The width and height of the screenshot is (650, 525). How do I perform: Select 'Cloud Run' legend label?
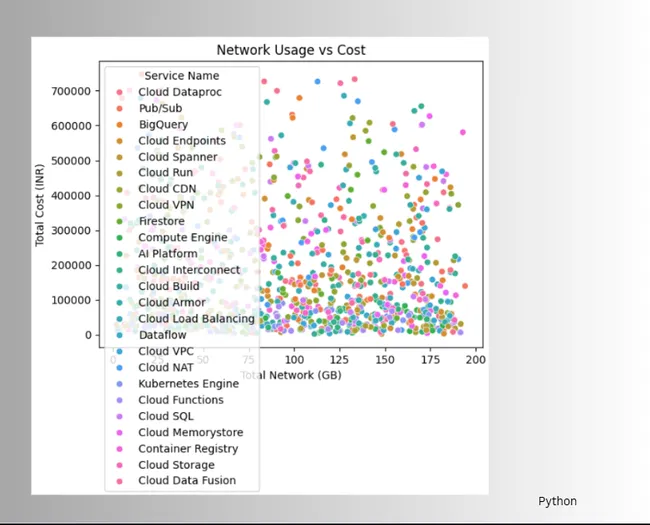coord(165,173)
